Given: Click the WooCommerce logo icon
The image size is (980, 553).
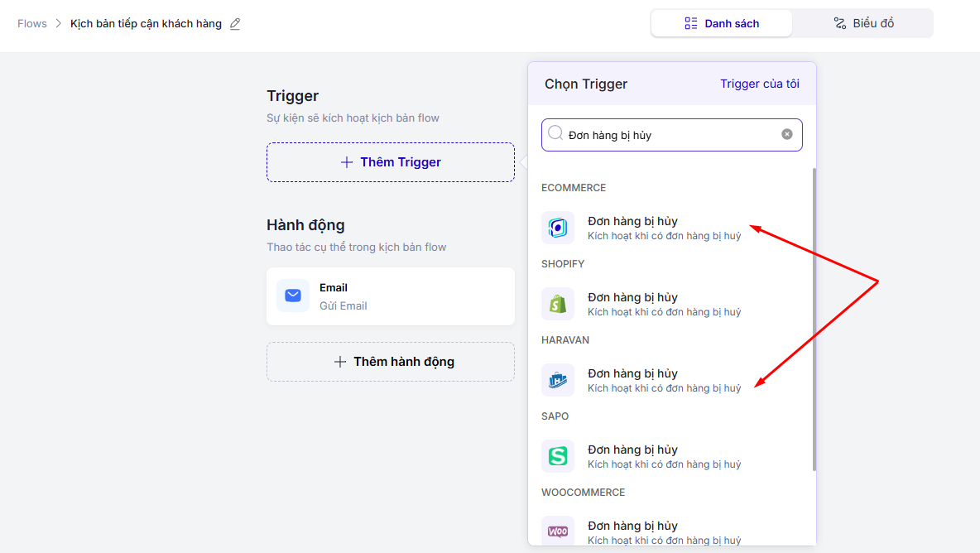Looking at the screenshot, I should point(558,531).
